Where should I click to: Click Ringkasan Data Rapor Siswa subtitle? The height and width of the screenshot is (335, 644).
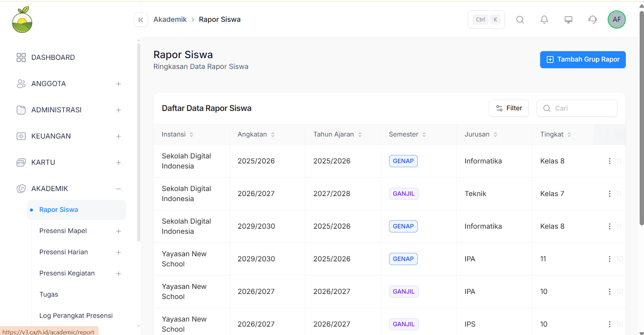tap(201, 66)
